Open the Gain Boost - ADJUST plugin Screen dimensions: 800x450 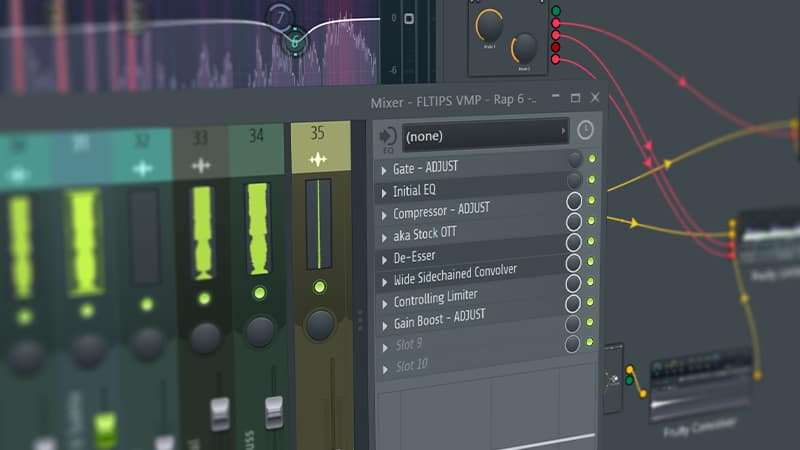[440, 319]
